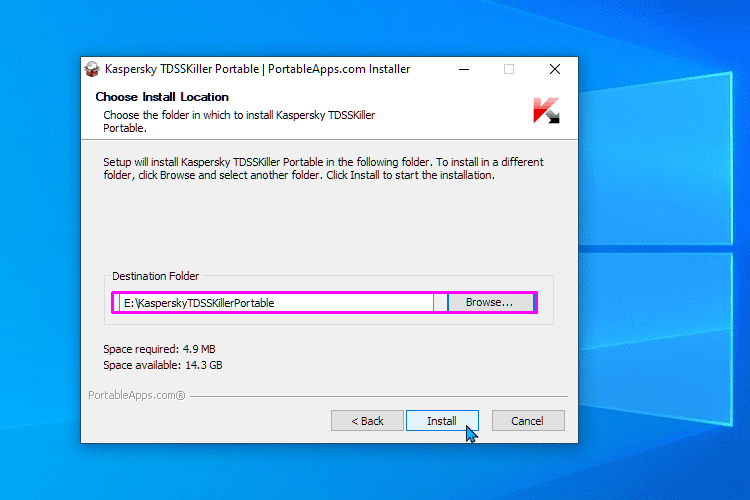Click the PortableApps.com® branding text
Viewport: 750px width, 500px height.
137,395
